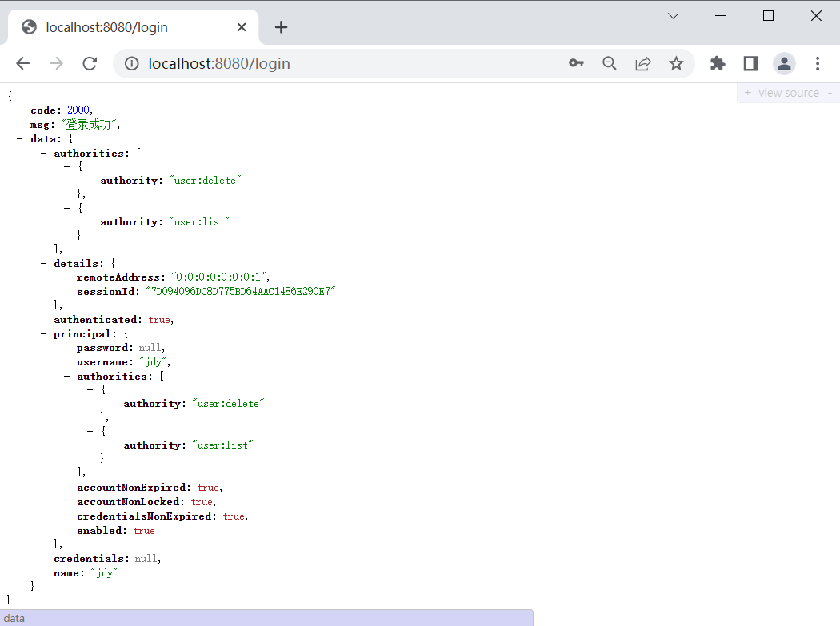Open a new browser tab
The height and width of the screenshot is (626, 840).
coord(281,26)
